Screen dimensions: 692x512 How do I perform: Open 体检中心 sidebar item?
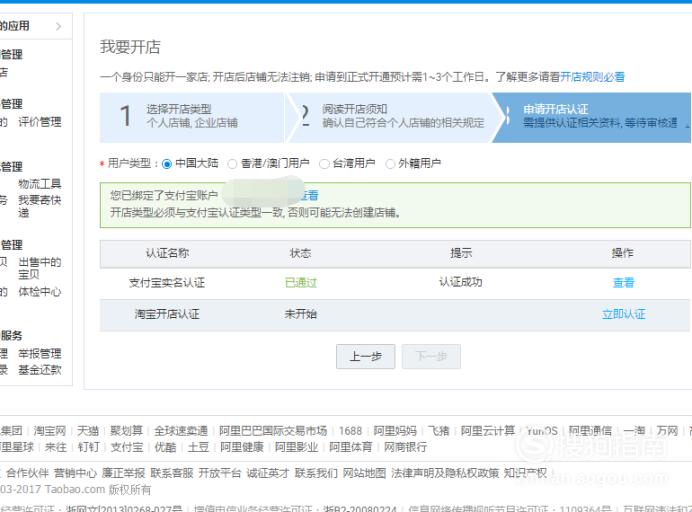pos(40,292)
